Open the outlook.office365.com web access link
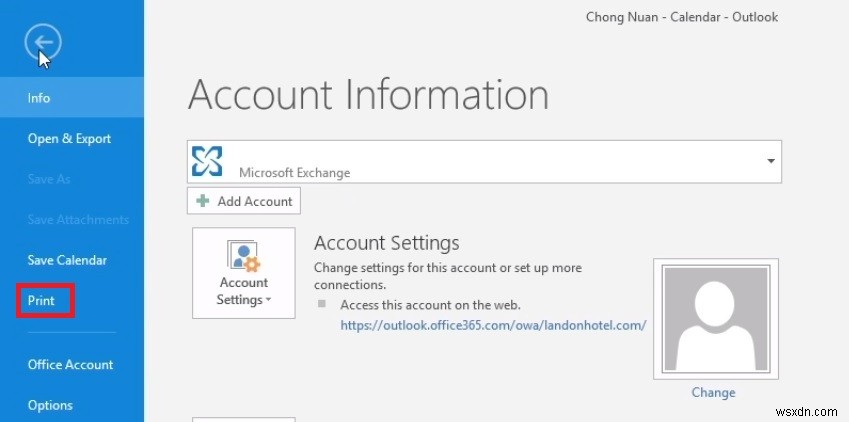The width and height of the screenshot is (849, 422). (x=493, y=325)
